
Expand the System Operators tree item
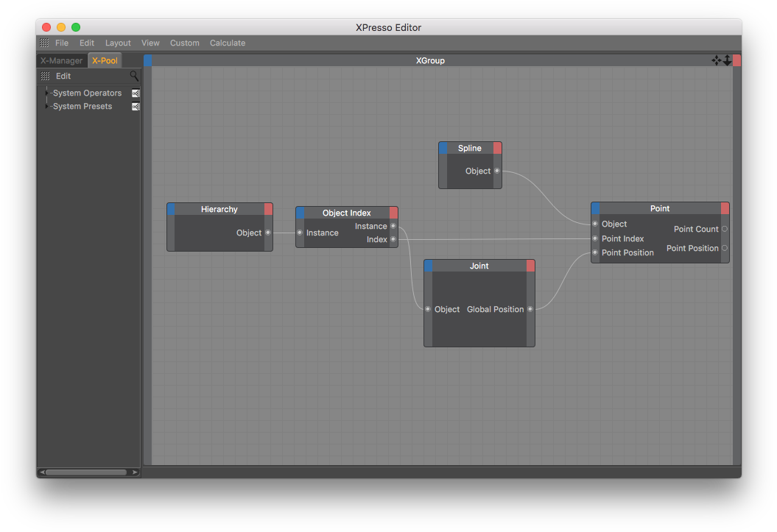(47, 93)
